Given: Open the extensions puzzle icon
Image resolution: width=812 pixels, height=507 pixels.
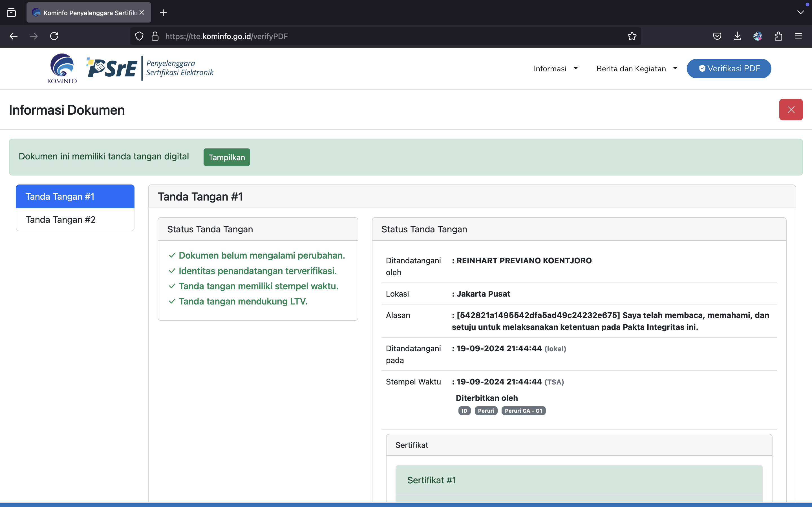Looking at the screenshot, I should 778,36.
